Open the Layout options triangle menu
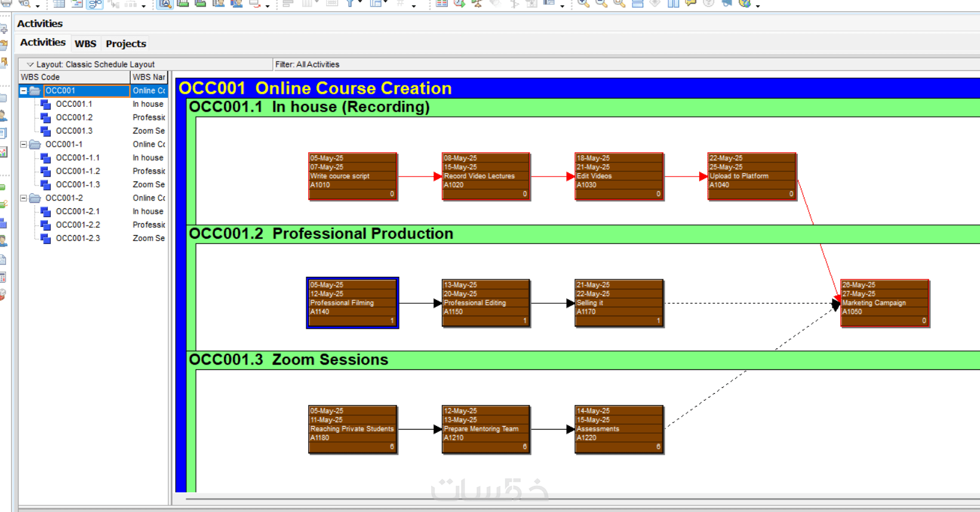 click(x=30, y=64)
